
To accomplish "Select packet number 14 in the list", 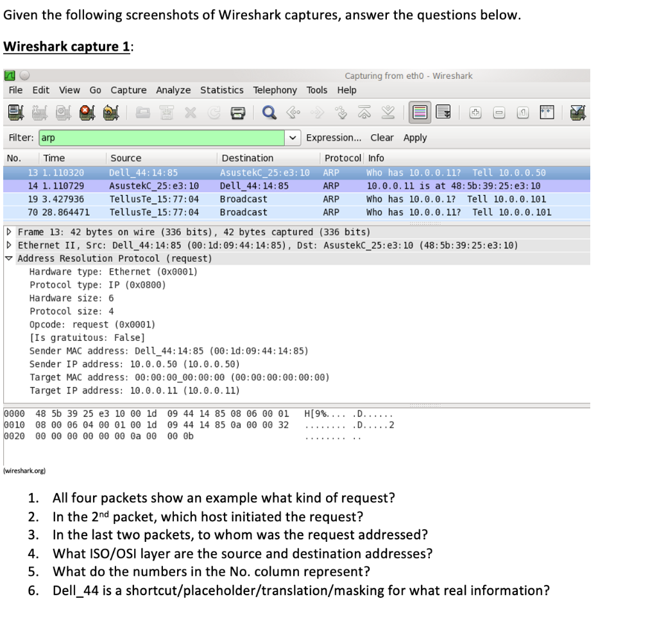I will pyautogui.click(x=192, y=186).
